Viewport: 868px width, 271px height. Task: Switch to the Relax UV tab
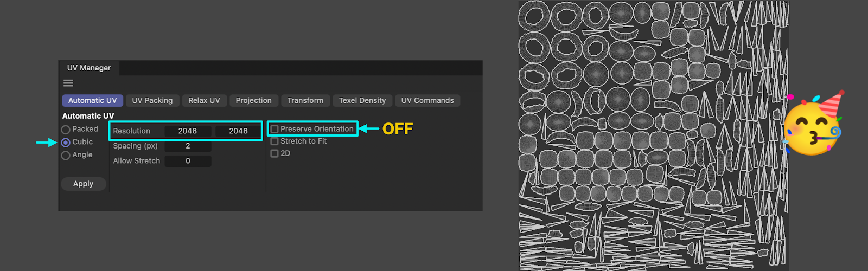pyautogui.click(x=204, y=100)
